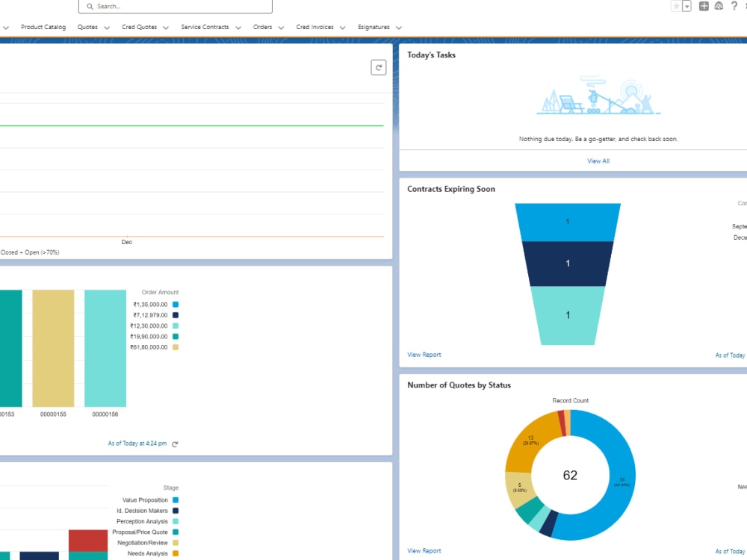Screen dimensions: 747x560
Task: Open View Report for Number of Quotes by Status
Action: [424, 551]
